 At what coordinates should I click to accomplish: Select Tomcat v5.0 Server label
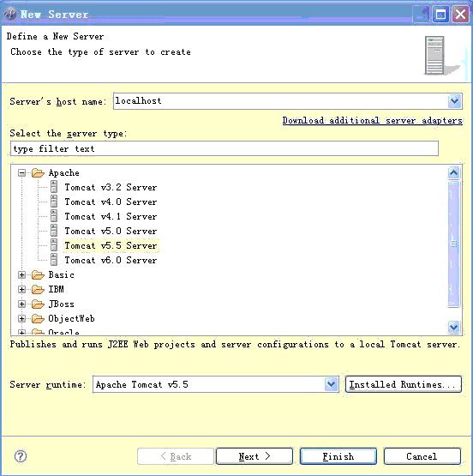[111, 231]
